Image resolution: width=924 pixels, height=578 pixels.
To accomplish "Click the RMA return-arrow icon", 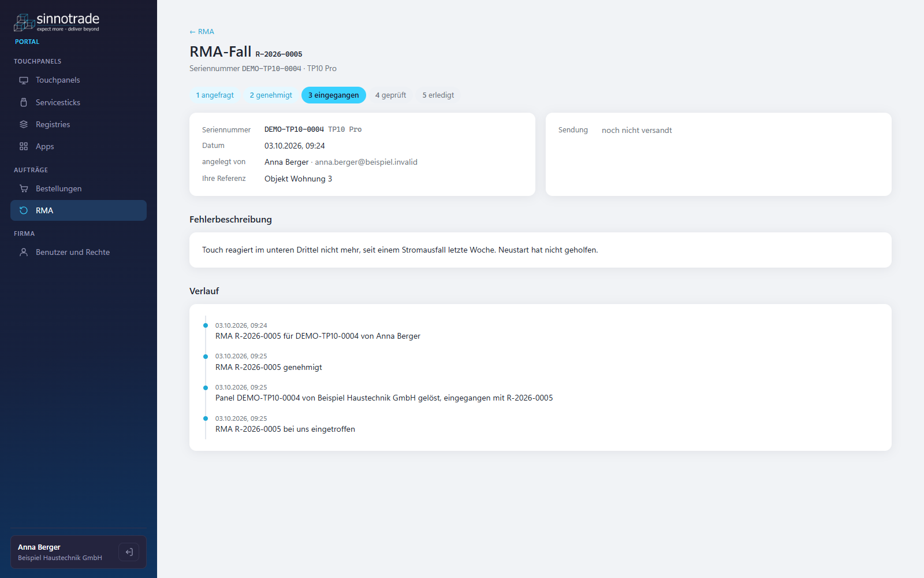I will tap(24, 210).
